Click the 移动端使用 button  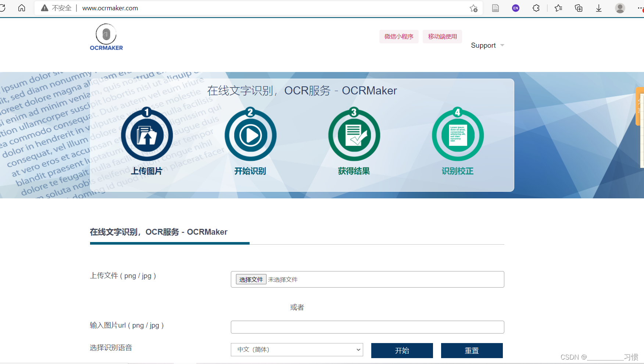(442, 36)
